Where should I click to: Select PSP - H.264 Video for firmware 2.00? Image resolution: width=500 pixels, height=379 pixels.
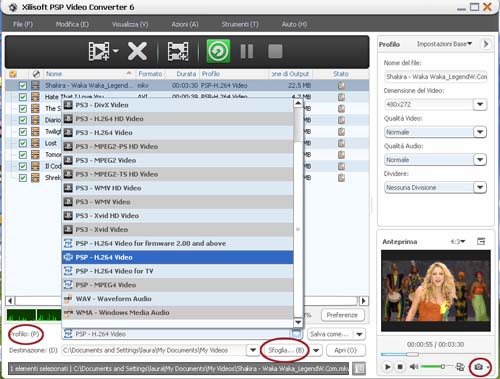(177, 243)
